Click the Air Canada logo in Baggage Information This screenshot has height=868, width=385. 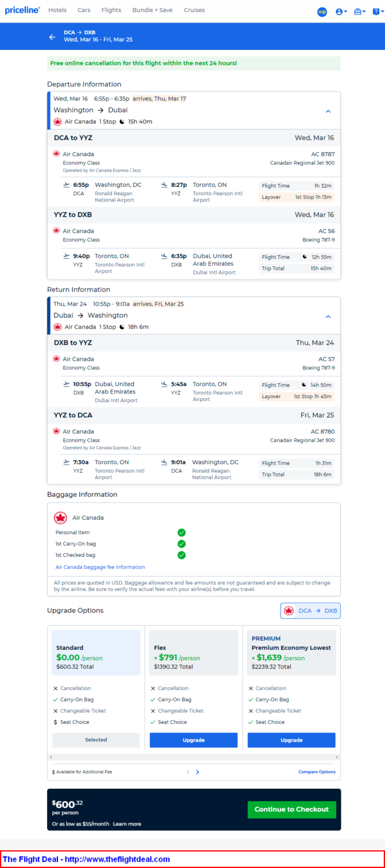[x=60, y=518]
